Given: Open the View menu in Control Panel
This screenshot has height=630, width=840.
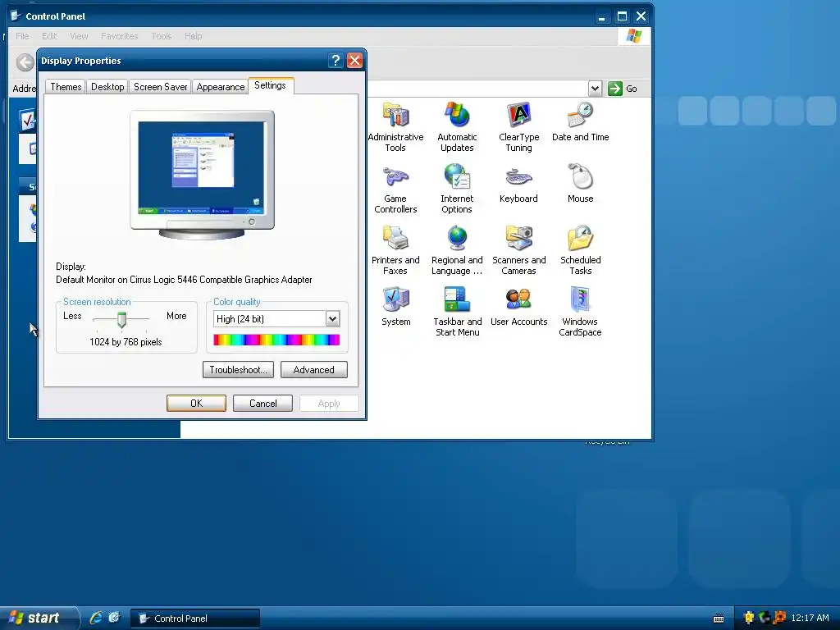Looking at the screenshot, I should pyautogui.click(x=79, y=36).
